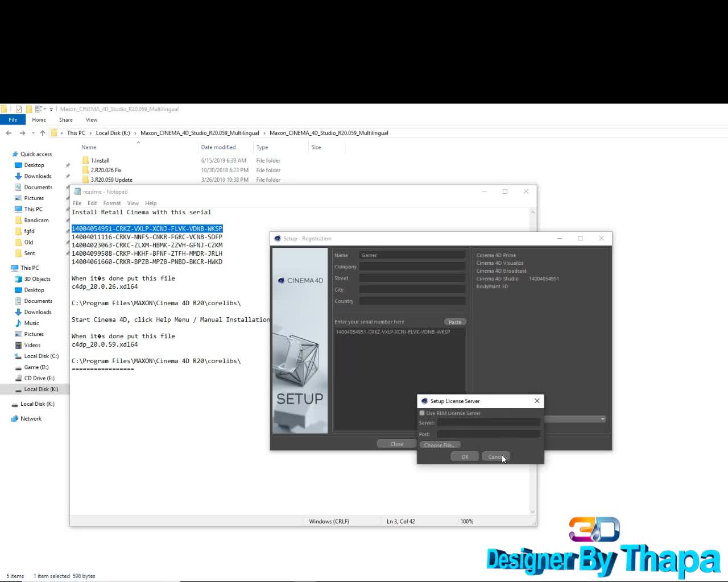The width and height of the screenshot is (728, 582).
Task: Click the Country field in Registration
Action: coord(412,301)
